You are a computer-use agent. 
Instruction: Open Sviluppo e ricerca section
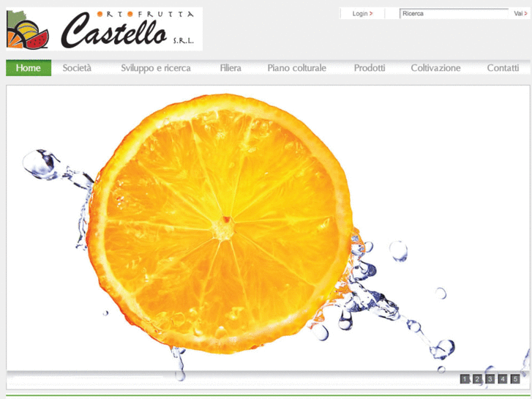(156, 68)
